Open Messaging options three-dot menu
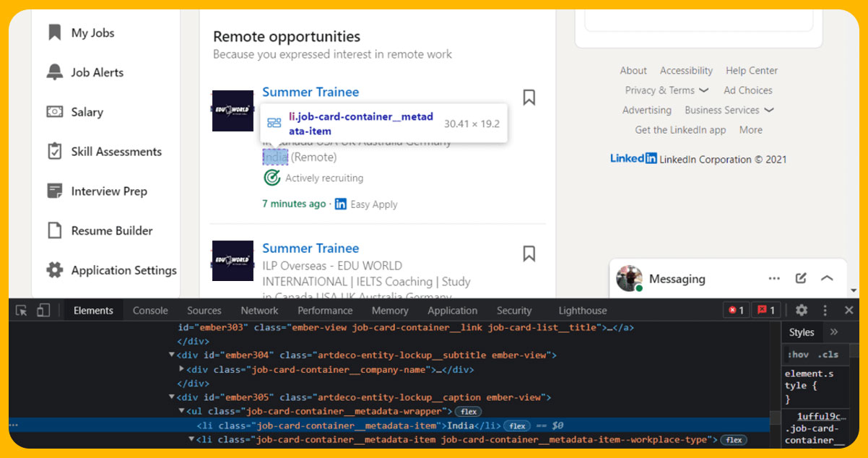The height and width of the screenshot is (458, 868). tap(774, 278)
